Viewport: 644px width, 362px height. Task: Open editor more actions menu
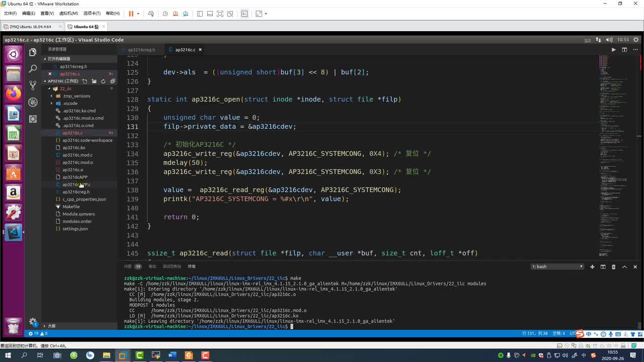point(635,50)
